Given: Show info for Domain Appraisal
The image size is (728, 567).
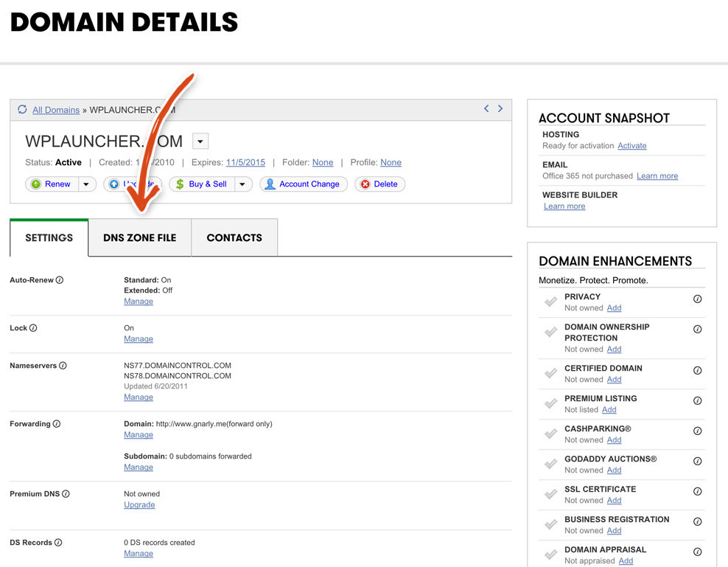Looking at the screenshot, I should [x=697, y=552].
